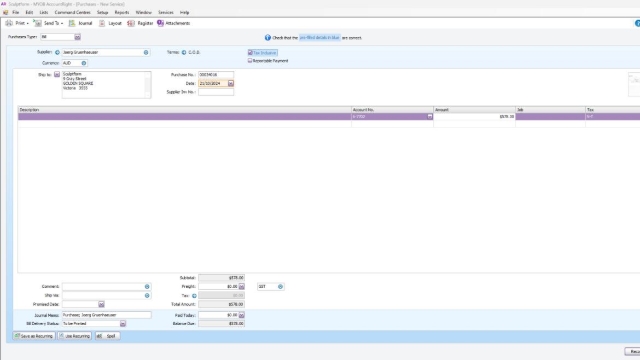
Task: Open the Purchase Type dropdown
Action: (78, 37)
